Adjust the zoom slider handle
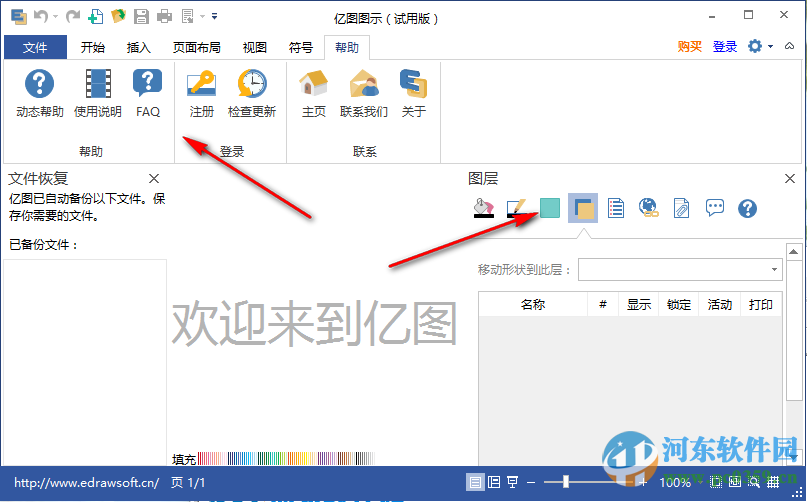807x502 pixels. coord(566,482)
